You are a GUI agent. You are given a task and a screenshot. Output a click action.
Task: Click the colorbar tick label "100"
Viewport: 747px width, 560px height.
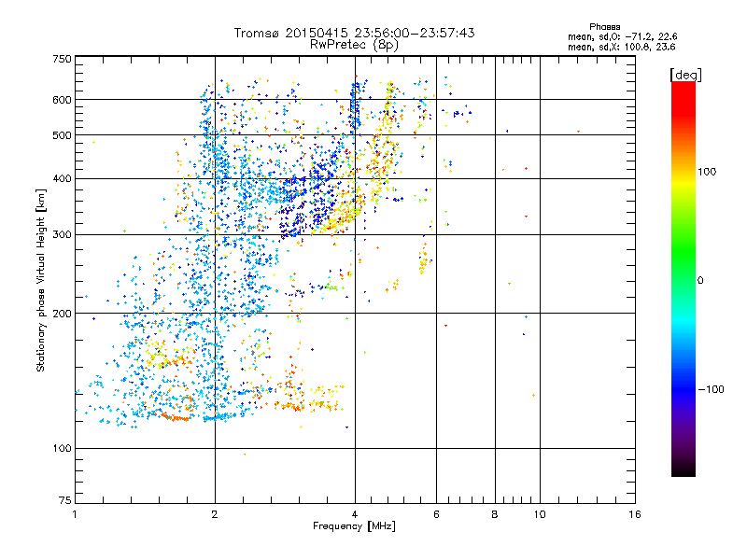coord(707,172)
